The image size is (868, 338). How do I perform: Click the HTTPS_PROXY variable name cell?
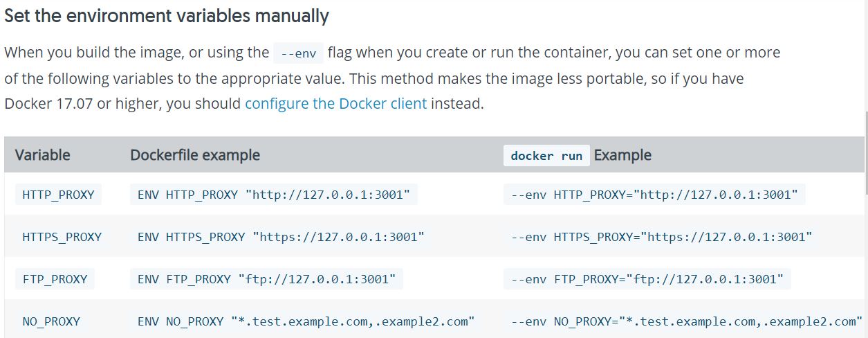tap(62, 237)
